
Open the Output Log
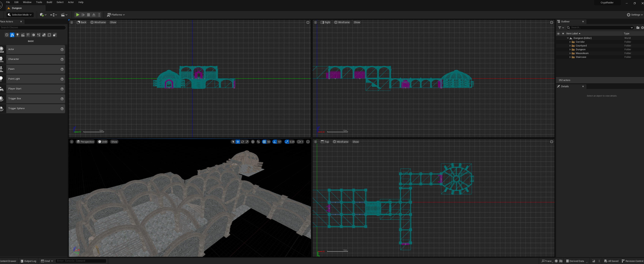[x=28, y=261]
